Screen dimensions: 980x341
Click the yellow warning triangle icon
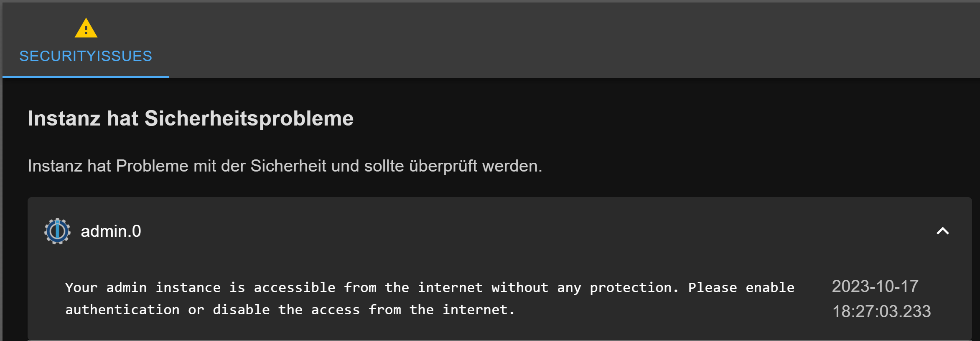click(86, 28)
